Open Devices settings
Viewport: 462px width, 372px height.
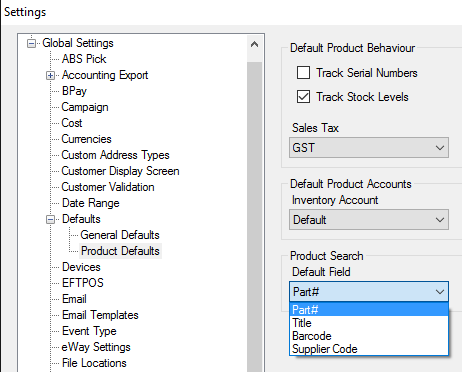tap(81, 267)
